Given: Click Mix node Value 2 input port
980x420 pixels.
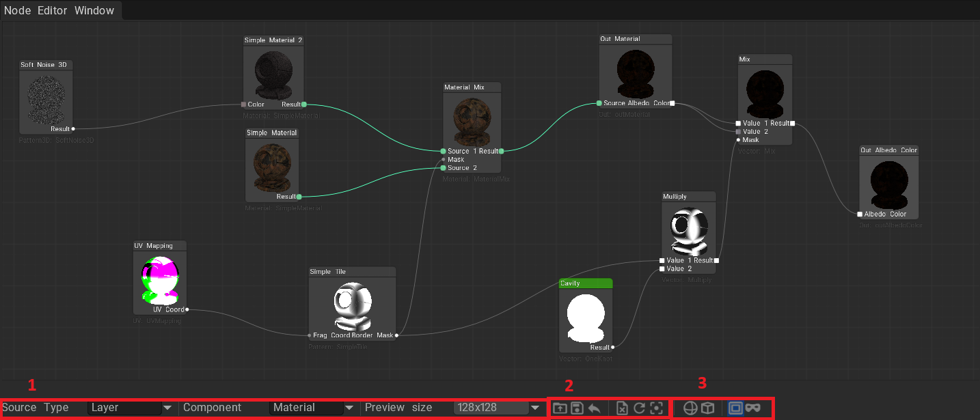Looking at the screenshot, I should (x=738, y=131).
